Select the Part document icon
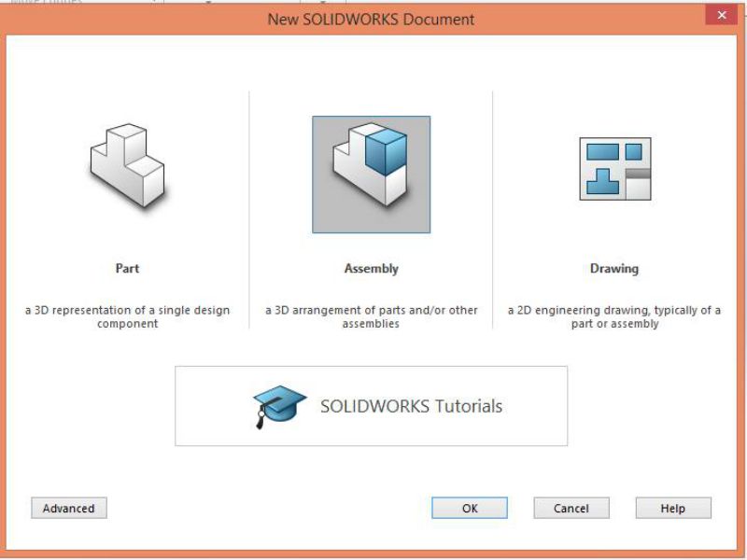This screenshot has height=560, width=747. tap(127, 166)
